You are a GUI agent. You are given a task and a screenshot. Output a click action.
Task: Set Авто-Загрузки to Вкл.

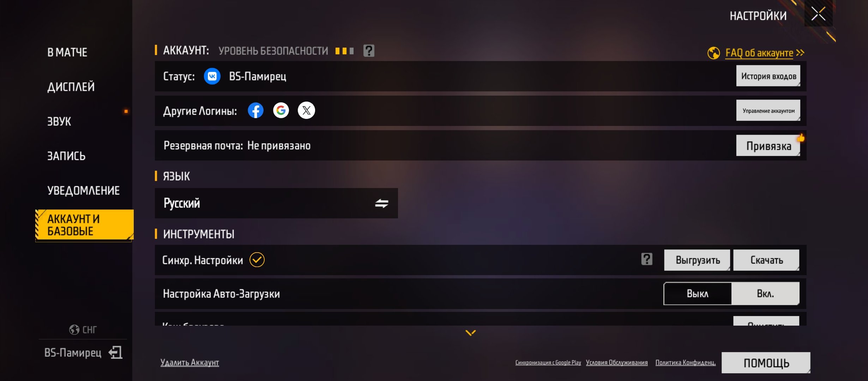[765, 294]
